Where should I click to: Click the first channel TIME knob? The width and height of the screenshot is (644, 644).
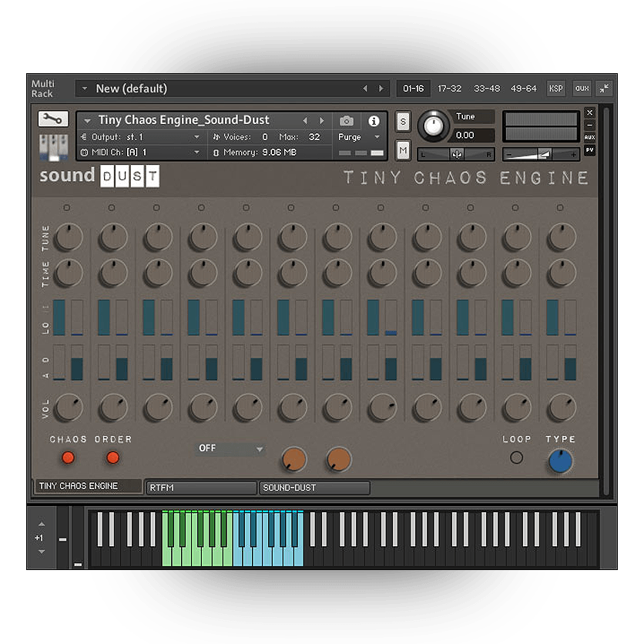(69, 273)
